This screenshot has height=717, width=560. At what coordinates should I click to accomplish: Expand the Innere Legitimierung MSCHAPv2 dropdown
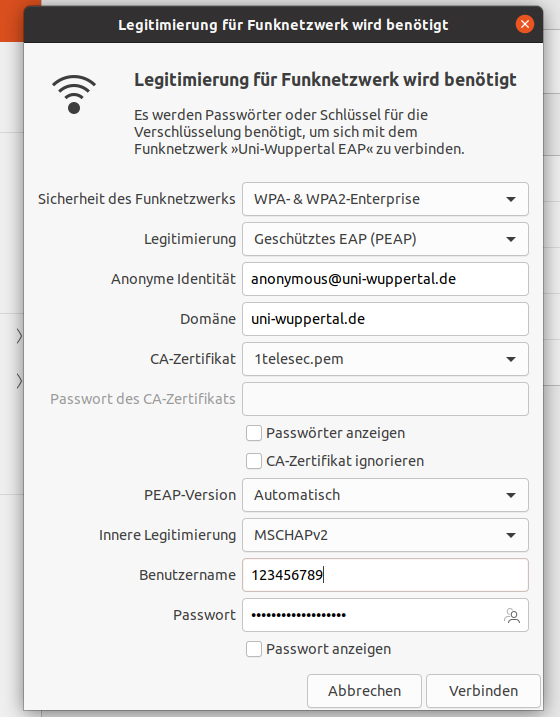pos(385,535)
